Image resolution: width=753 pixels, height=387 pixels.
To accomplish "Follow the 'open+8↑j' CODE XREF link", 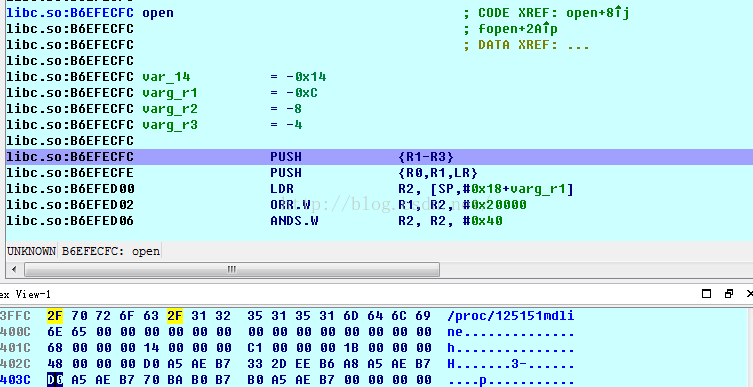I will pyautogui.click(x=597, y=13).
